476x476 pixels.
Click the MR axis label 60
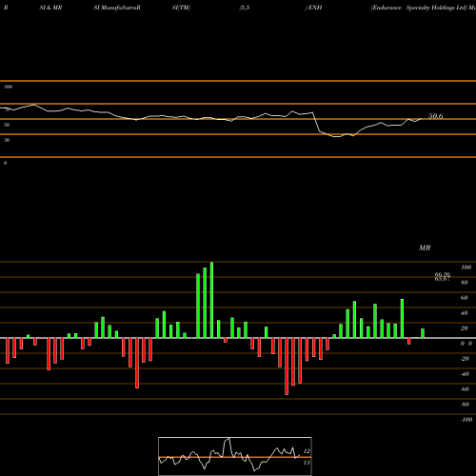[465, 298]
